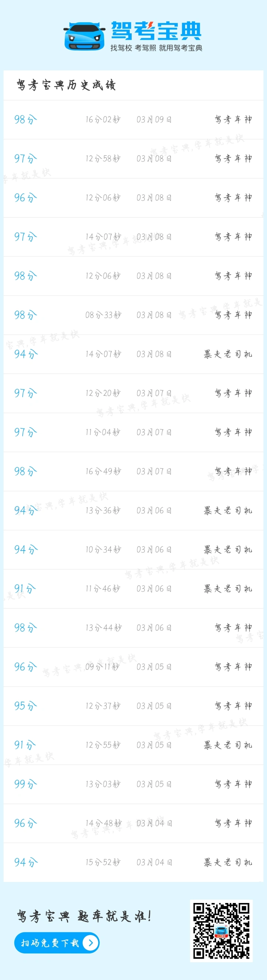The height and width of the screenshot is (980, 267).
Task: Select the 94分 record timed 10分34秒
Action: [x=133, y=549]
